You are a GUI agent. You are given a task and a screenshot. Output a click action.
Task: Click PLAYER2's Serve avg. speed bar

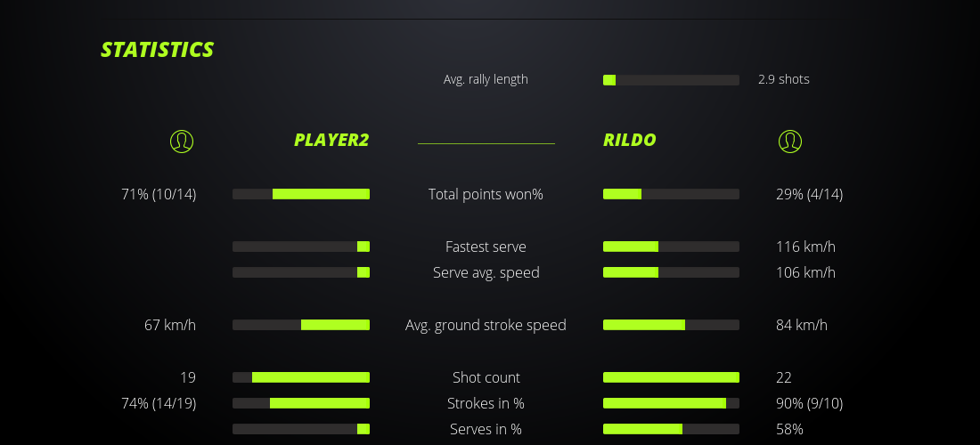301,272
